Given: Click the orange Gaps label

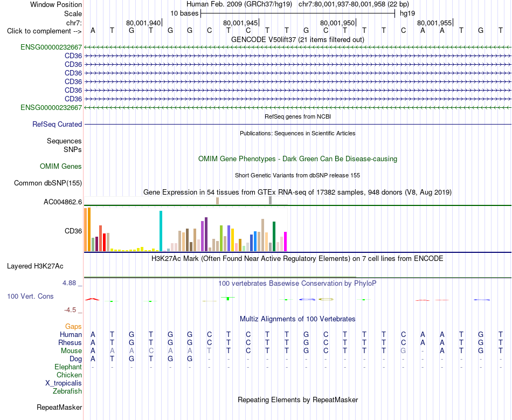Looking at the screenshot, I should coord(73,326).
